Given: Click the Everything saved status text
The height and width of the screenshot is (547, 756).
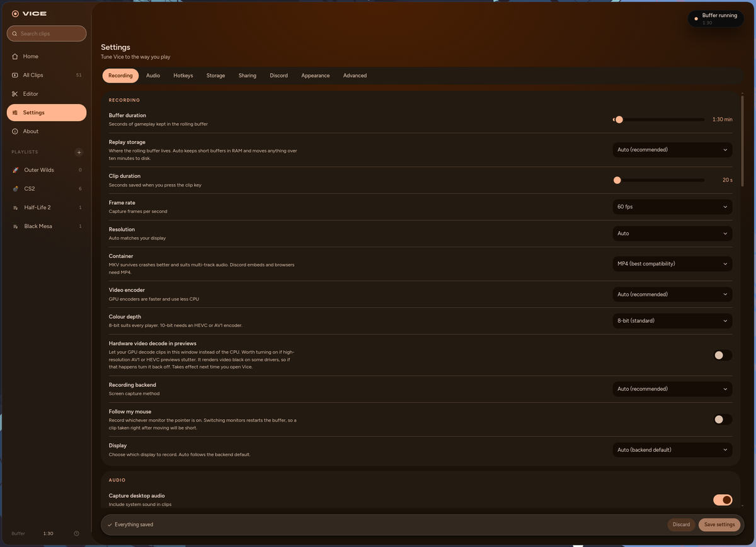Looking at the screenshot, I should (x=134, y=524).
